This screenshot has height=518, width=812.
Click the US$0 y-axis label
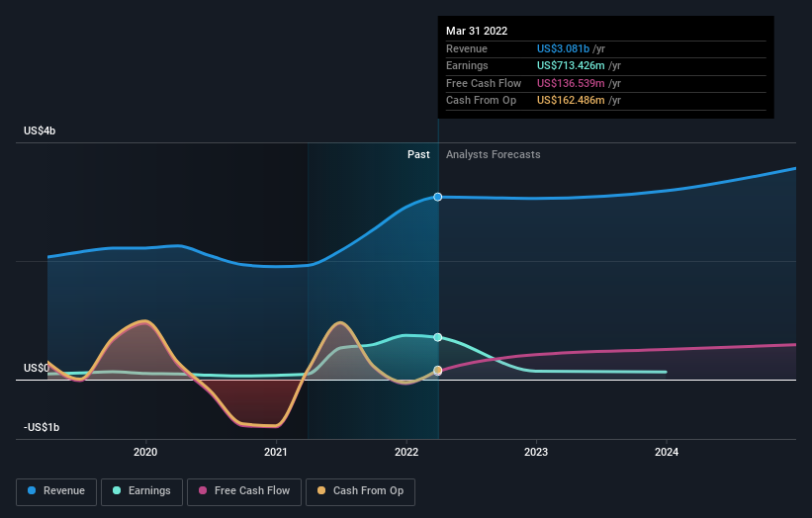pos(37,368)
